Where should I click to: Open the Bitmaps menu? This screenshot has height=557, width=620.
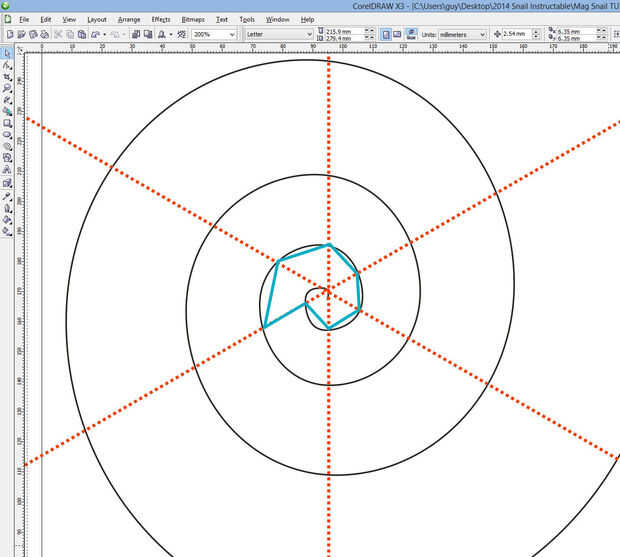click(192, 19)
